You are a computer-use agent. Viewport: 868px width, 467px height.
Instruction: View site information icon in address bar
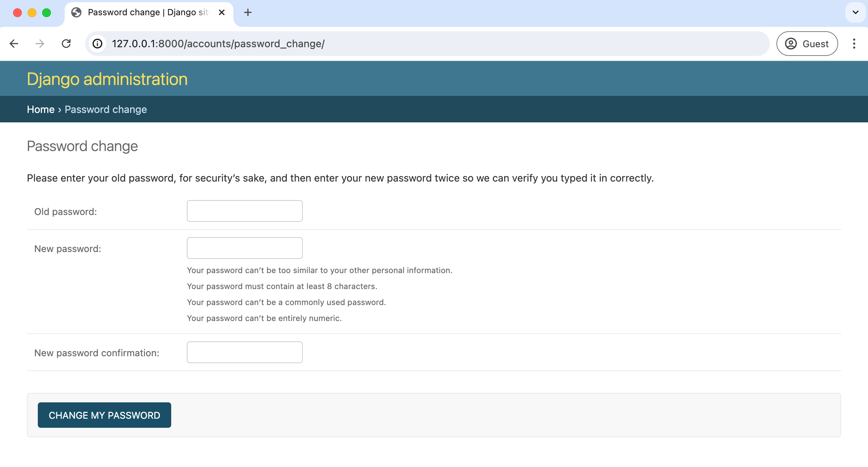click(x=97, y=44)
